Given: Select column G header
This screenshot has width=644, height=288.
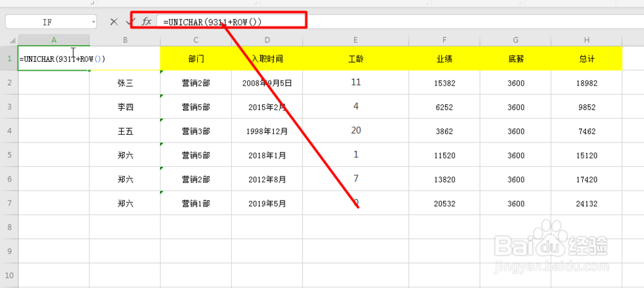Looking at the screenshot, I should click(x=515, y=40).
